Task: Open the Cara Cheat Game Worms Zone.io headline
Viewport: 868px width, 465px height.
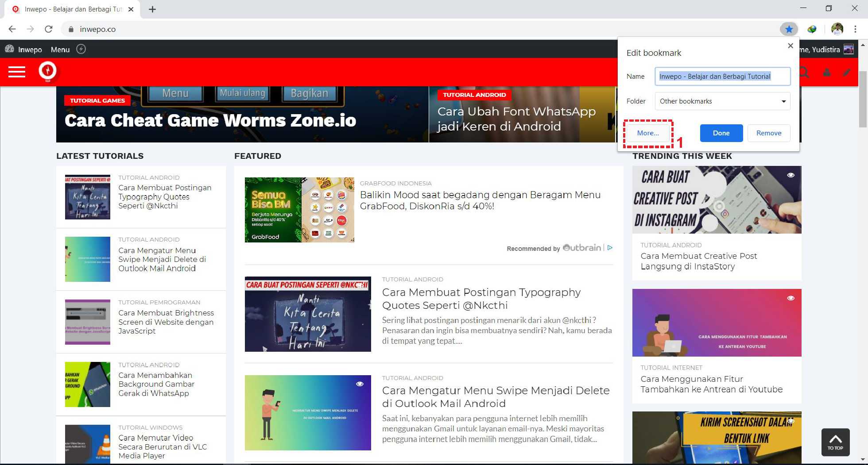Action: (210, 120)
